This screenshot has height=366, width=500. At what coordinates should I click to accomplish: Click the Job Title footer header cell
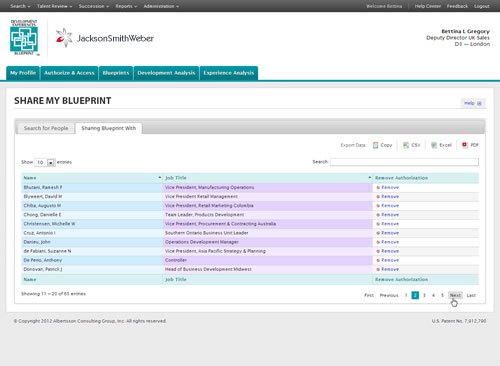268,279
